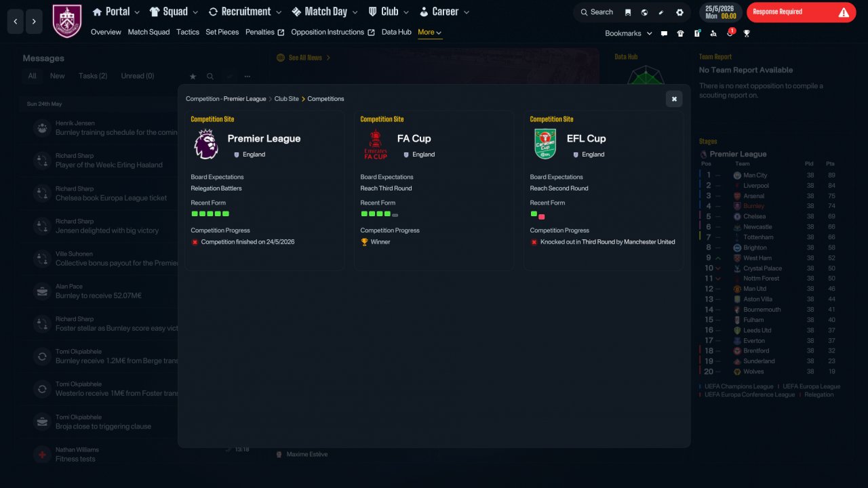The image size is (868, 488).
Task: Expand the Bookmarks dropdown
Action: 629,33
